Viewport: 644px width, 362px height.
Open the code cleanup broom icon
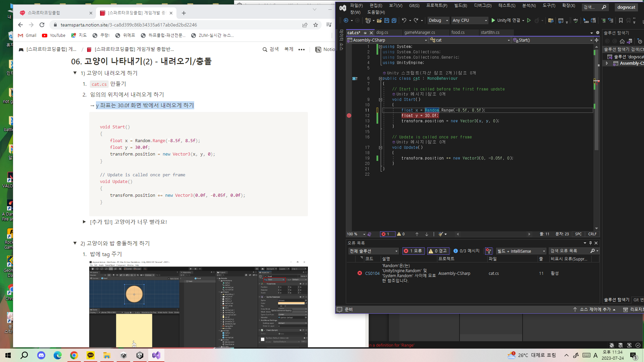(441, 234)
